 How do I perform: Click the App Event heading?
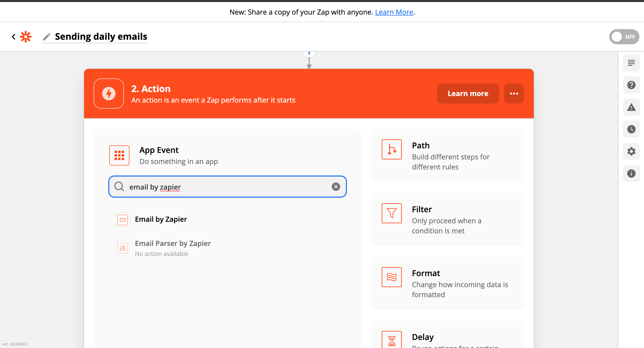click(159, 150)
